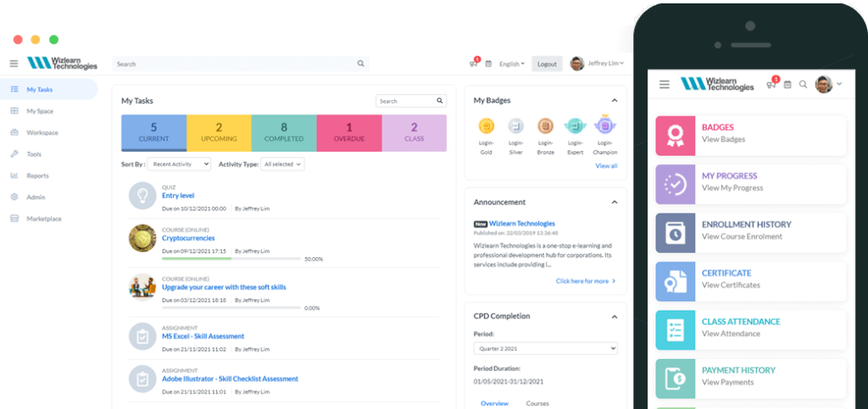Screen dimensions: 868x409
Task: Expand the Period Quarter 2 2021 dropdown
Action: point(545,348)
